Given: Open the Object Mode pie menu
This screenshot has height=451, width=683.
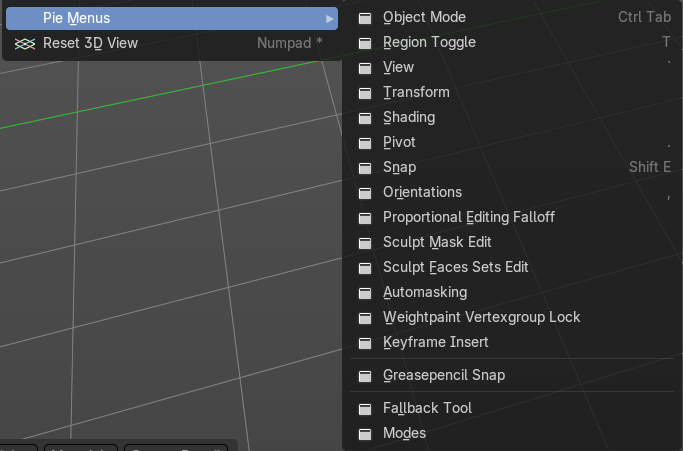Looking at the screenshot, I should click(512, 17).
